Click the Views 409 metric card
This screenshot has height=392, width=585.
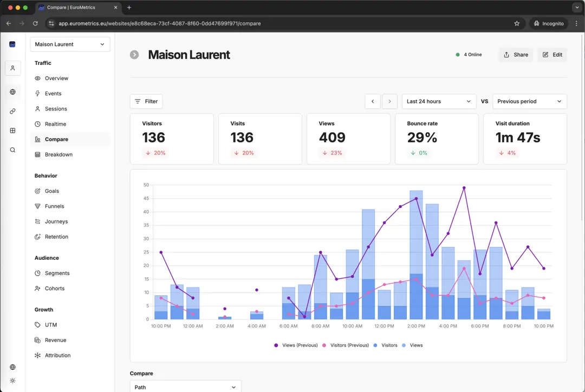coord(348,139)
